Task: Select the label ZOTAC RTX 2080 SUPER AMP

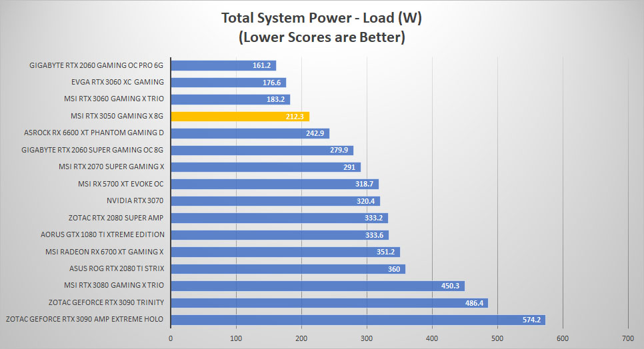Action: (116, 218)
